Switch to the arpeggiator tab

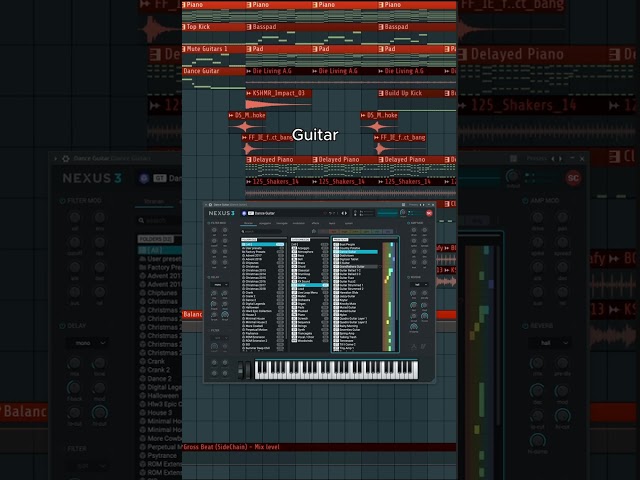[x=265, y=223]
